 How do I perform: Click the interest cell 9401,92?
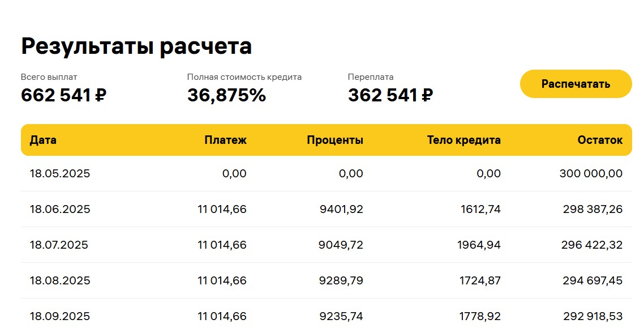pyautogui.click(x=341, y=209)
